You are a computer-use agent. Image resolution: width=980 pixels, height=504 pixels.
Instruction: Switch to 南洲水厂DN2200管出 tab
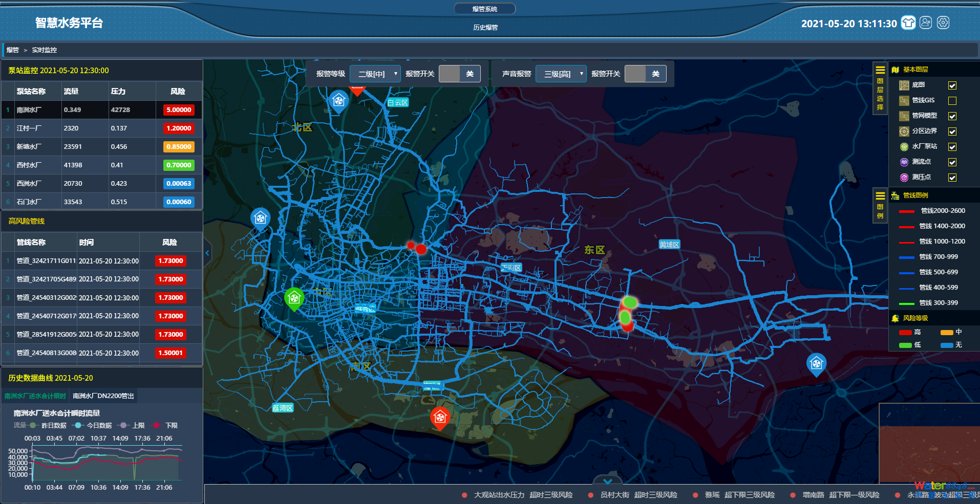point(103,396)
